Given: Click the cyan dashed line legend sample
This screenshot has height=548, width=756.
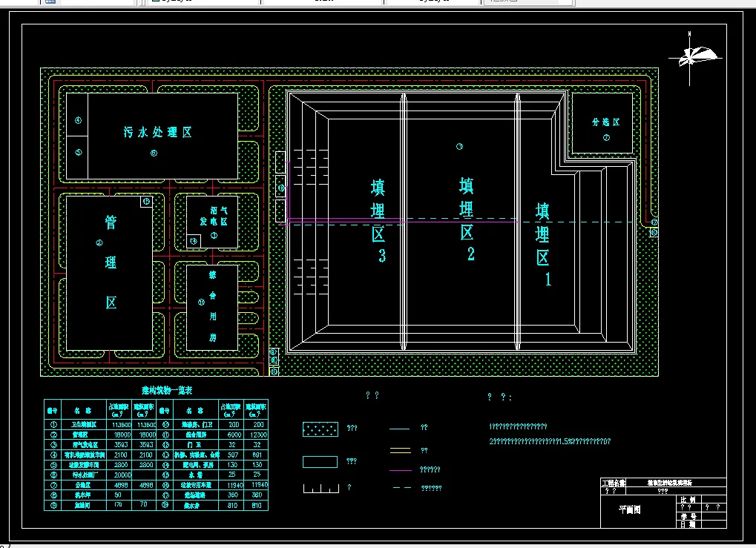Looking at the screenshot, I should [401, 488].
